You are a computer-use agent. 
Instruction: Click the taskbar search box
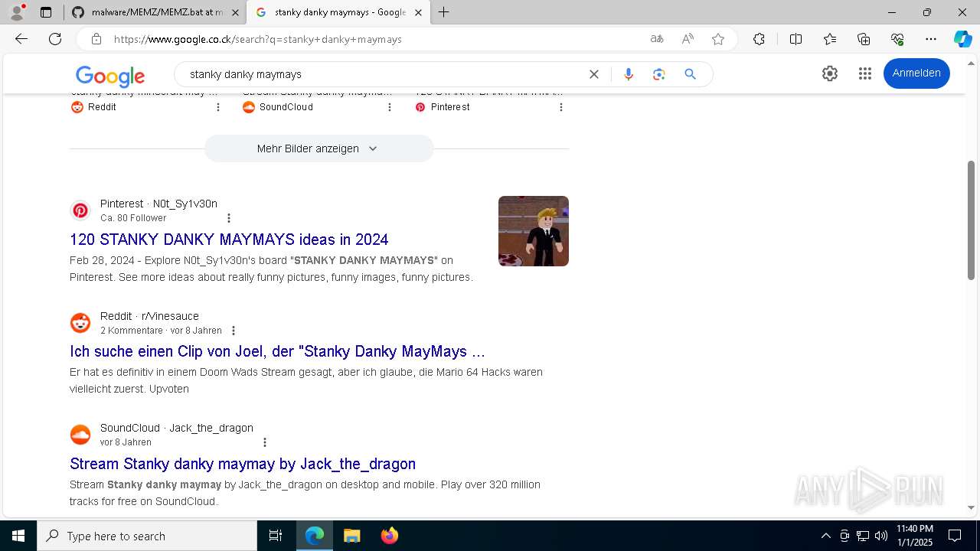pyautogui.click(x=147, y=536)
